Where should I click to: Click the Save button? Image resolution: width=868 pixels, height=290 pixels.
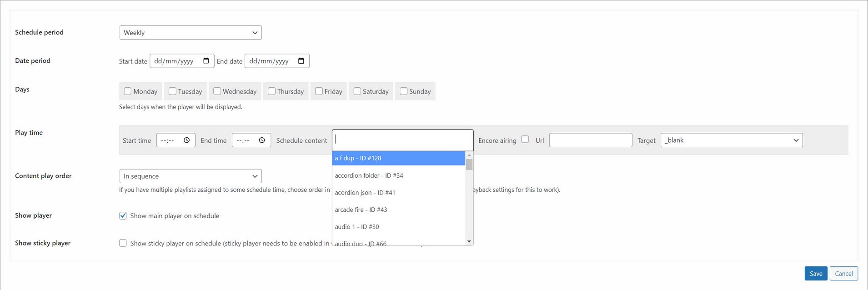pos(816,273)
